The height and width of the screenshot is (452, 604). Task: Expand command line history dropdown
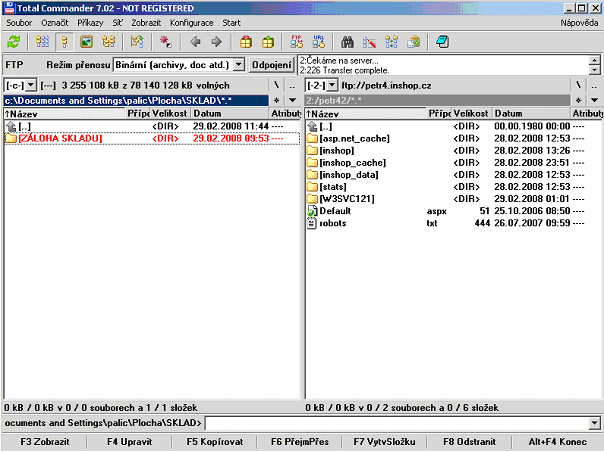594,423
